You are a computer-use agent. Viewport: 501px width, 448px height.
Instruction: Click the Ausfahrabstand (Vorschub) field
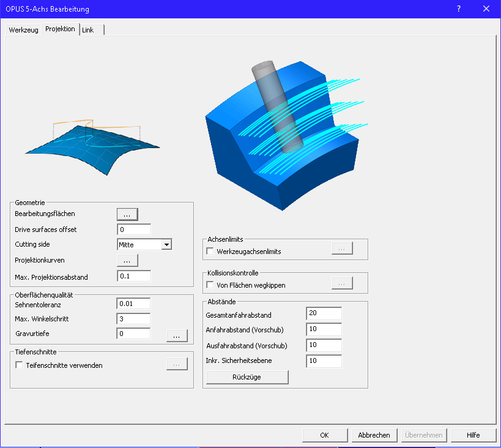(x=324, y=345)
